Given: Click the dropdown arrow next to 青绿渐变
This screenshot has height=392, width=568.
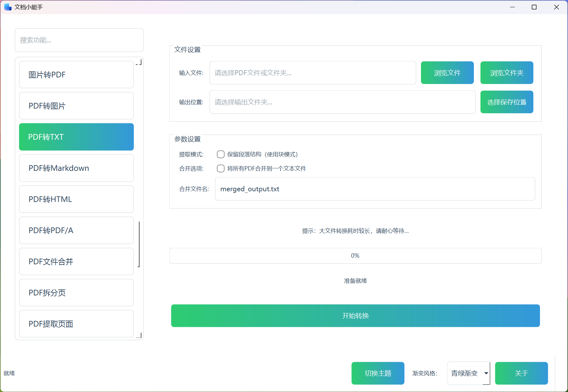Looking at the screenshot, I should point(486,373).
